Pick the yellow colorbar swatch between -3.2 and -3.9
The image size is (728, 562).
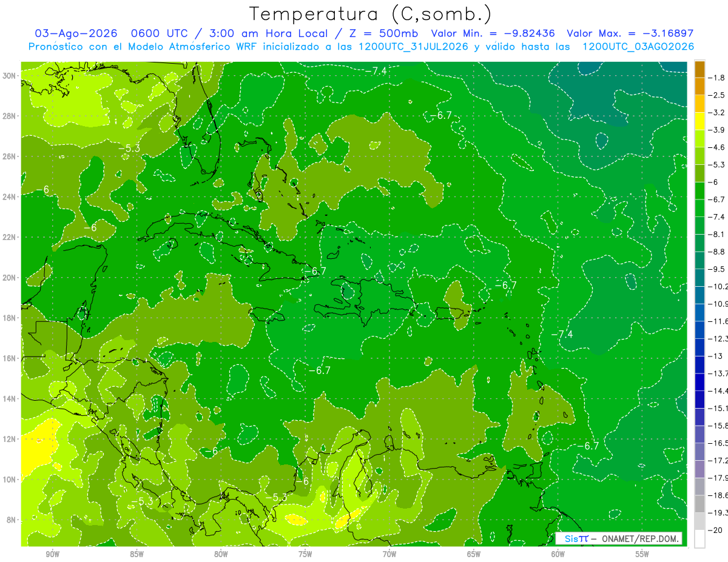699,121
